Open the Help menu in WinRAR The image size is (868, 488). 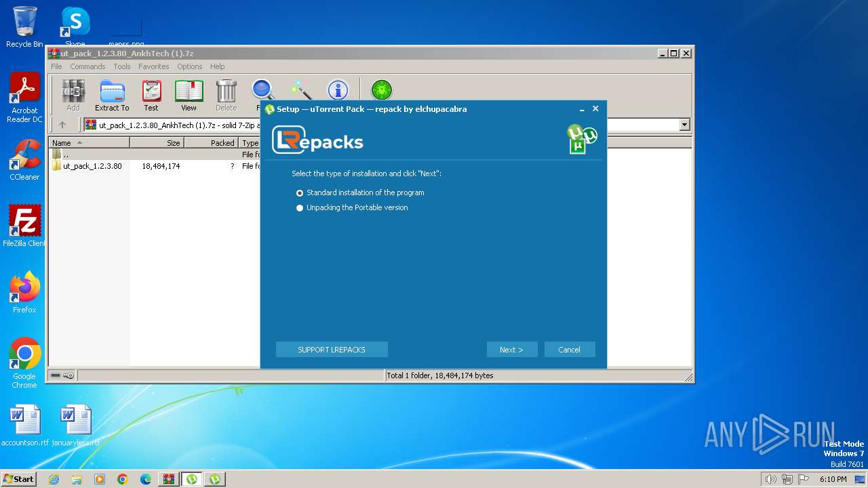[x=217, y=66]
